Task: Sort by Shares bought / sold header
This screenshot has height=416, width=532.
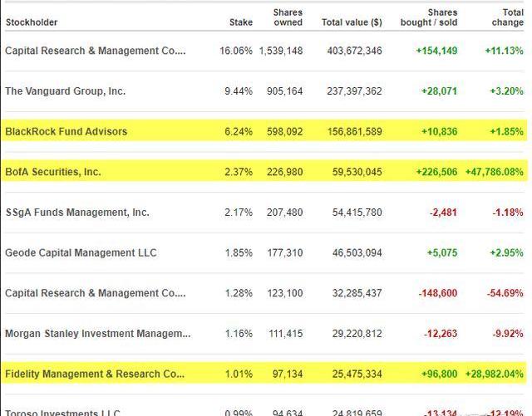Action: coord(429,17)
